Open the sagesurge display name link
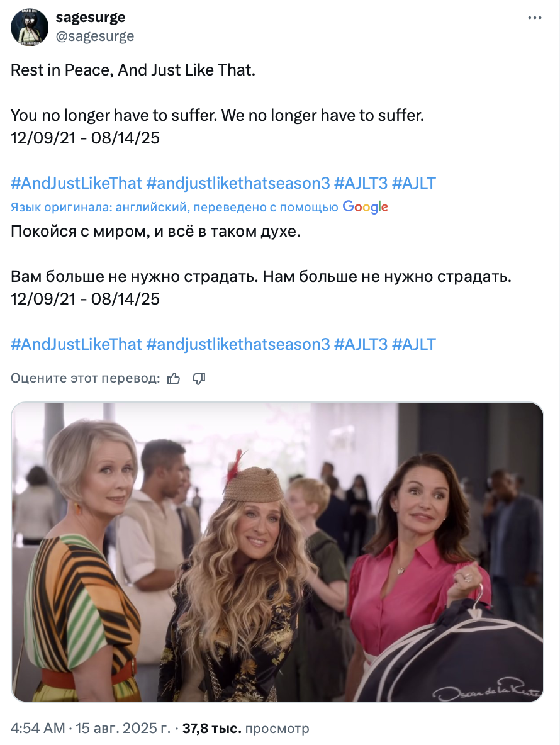Viewport: 560px width, 745px height. pos(91,18)
